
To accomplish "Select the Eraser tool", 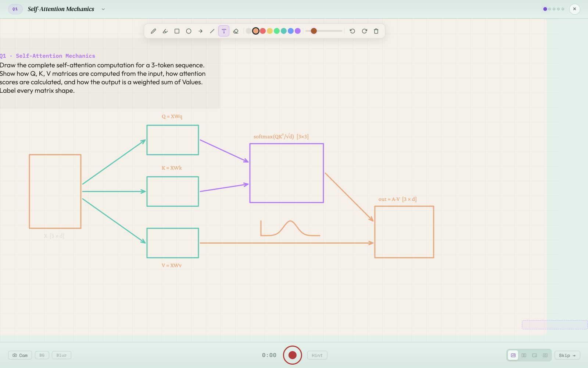I will (236, 31).
